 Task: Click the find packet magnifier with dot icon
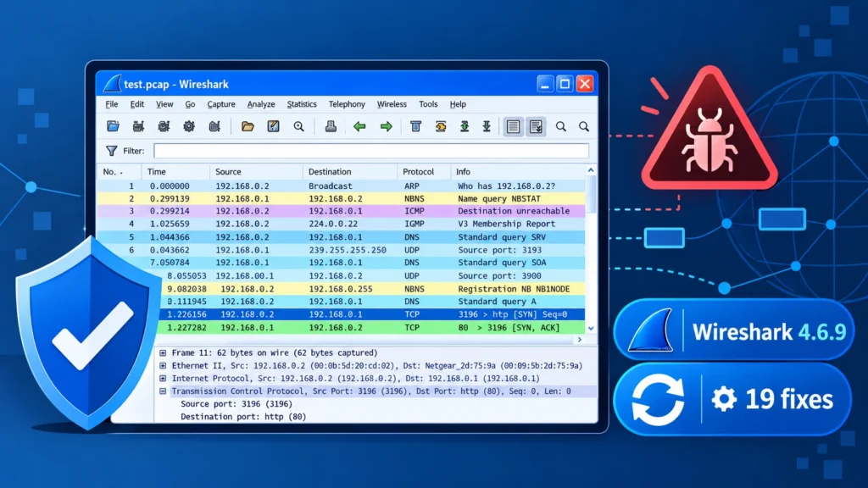pos(299,127)
